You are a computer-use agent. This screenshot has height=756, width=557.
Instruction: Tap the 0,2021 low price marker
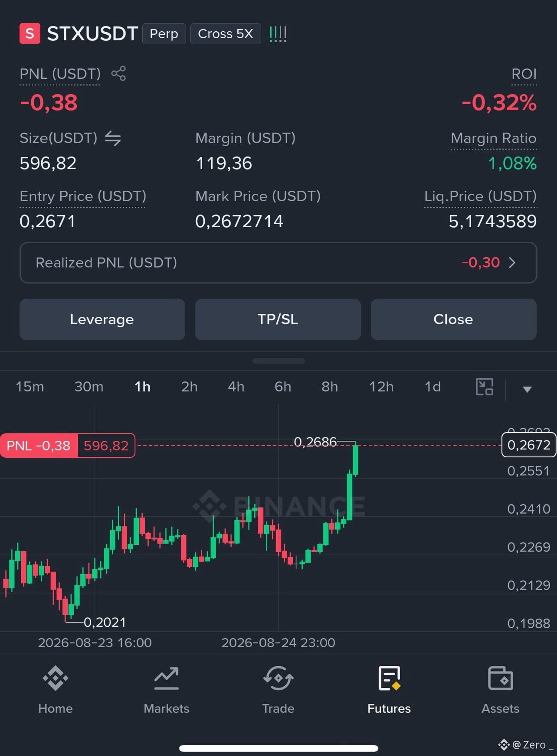[x=105, y=622]
